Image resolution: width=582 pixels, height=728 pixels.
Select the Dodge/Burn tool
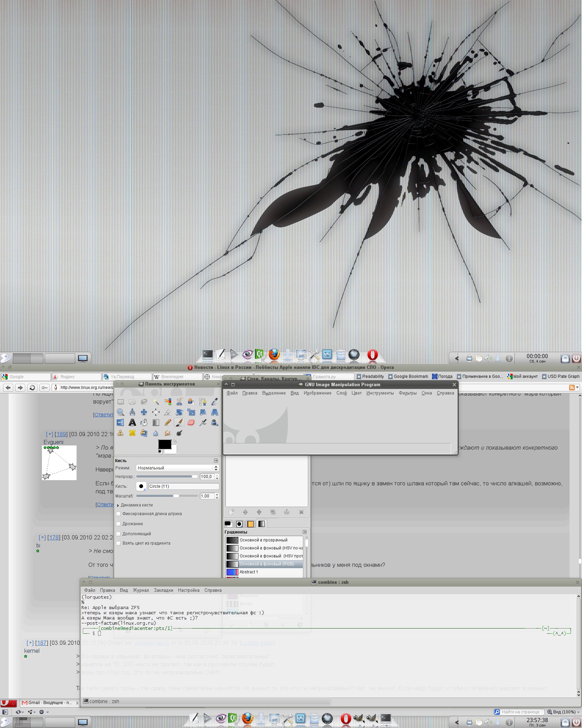(179, 433)
